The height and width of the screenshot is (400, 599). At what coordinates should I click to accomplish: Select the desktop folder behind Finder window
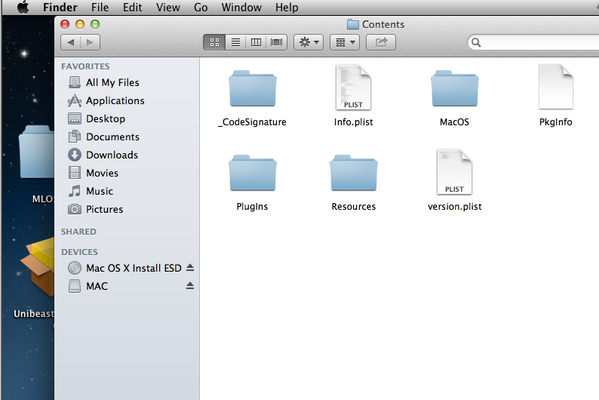[x=36, y=152]
